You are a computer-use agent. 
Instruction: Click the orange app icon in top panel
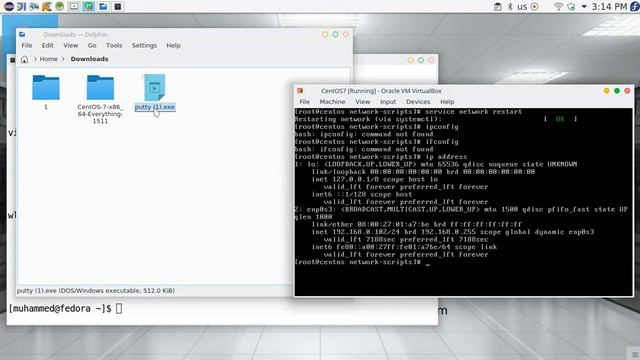point(47,6)
